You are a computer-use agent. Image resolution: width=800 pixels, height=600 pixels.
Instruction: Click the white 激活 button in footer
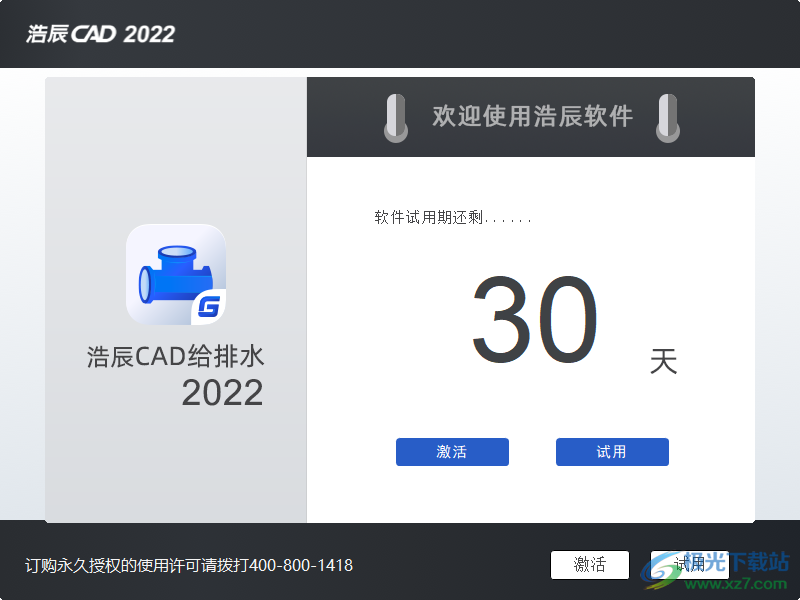590,564
